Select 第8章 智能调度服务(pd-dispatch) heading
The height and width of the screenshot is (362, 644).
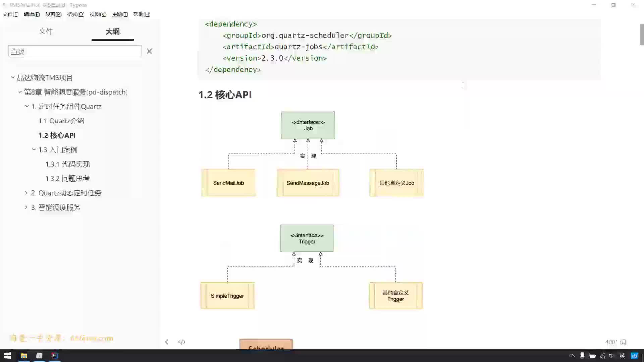click(76, 92)
